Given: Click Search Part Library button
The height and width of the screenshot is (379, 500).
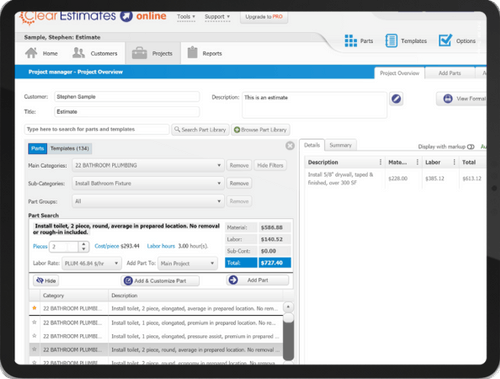Looking at the screenshot, I should coord(200,130).
